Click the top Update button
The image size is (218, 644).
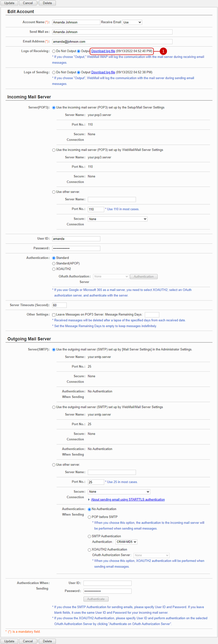tap(9, 3)
